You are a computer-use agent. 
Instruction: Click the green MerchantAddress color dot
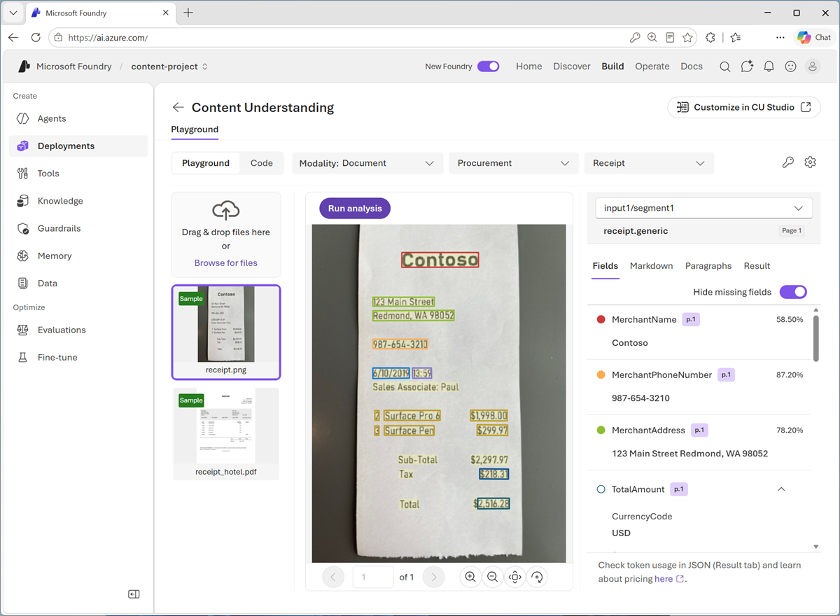tap(601, 430)
